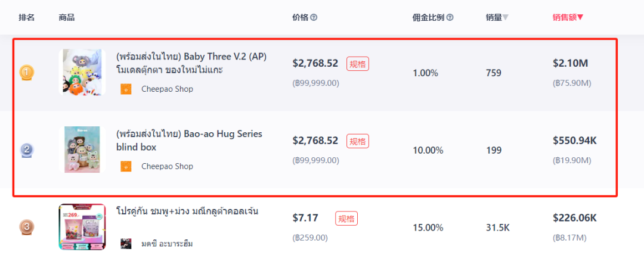Click the help icon beside 佣金比例
Viewport: 644px width, 265px height.
pos(450,17)
